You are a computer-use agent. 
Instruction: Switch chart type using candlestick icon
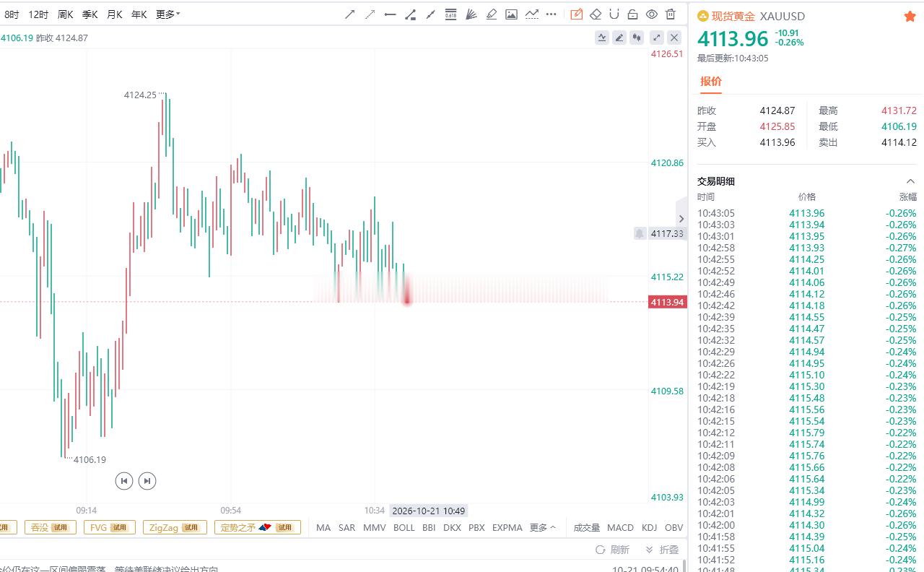(x=637, y=38)
